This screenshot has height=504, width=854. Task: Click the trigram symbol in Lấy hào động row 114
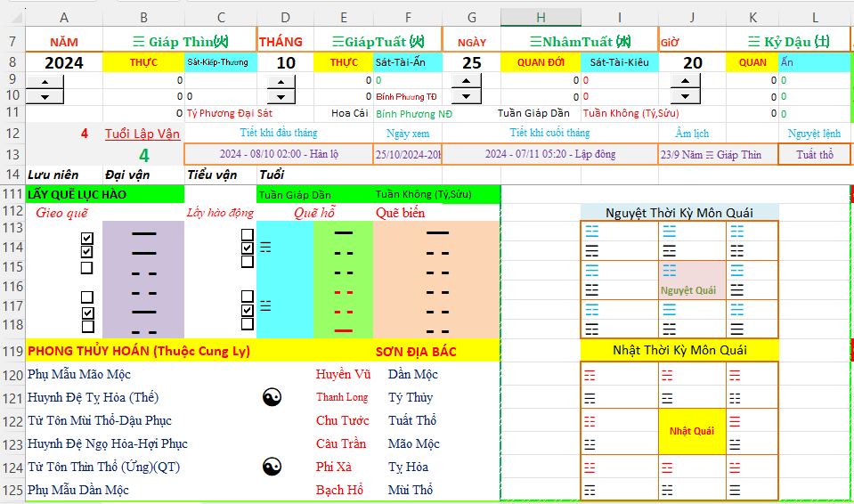pos(264,248)
